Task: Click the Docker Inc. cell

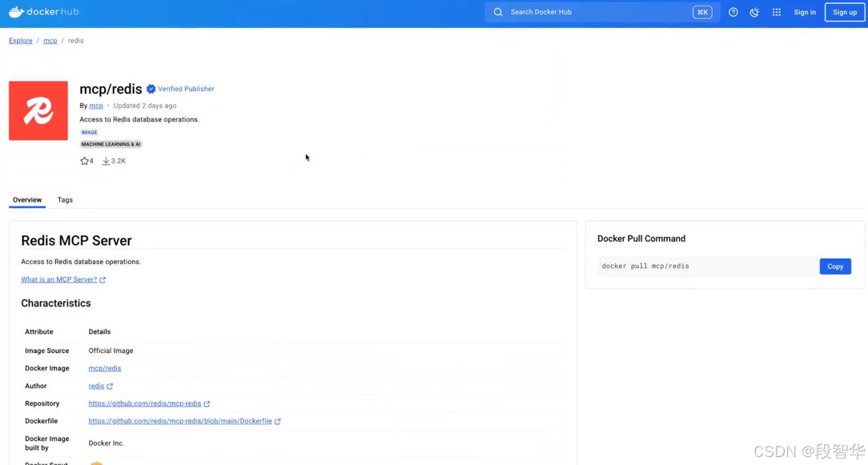Action: pyautogui.click(x=106, y=443)
